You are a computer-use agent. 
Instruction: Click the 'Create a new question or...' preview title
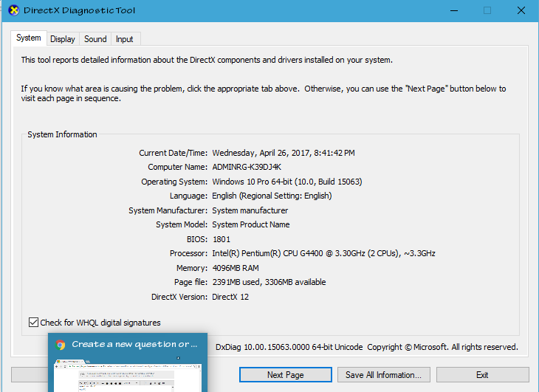134,344
